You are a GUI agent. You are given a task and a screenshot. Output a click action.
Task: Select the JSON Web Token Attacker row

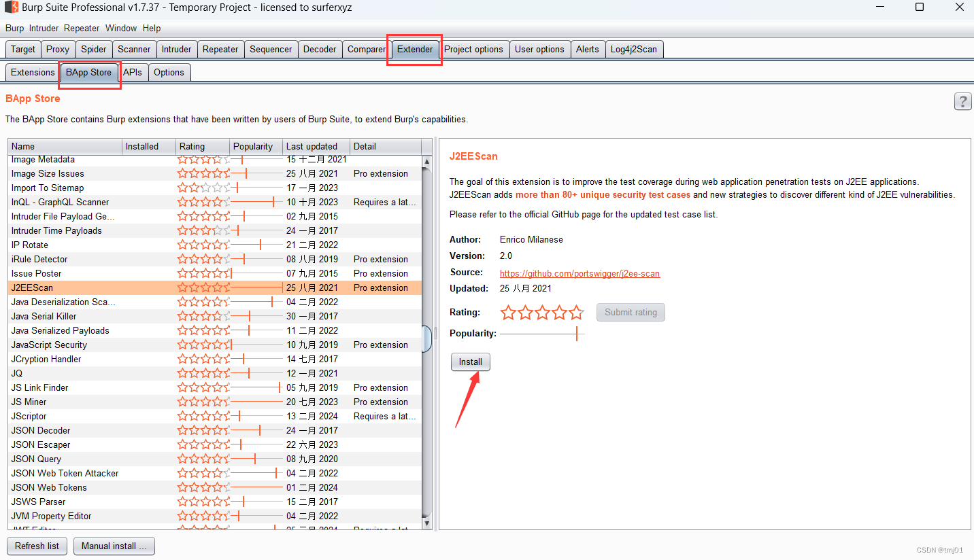point(215,473)
